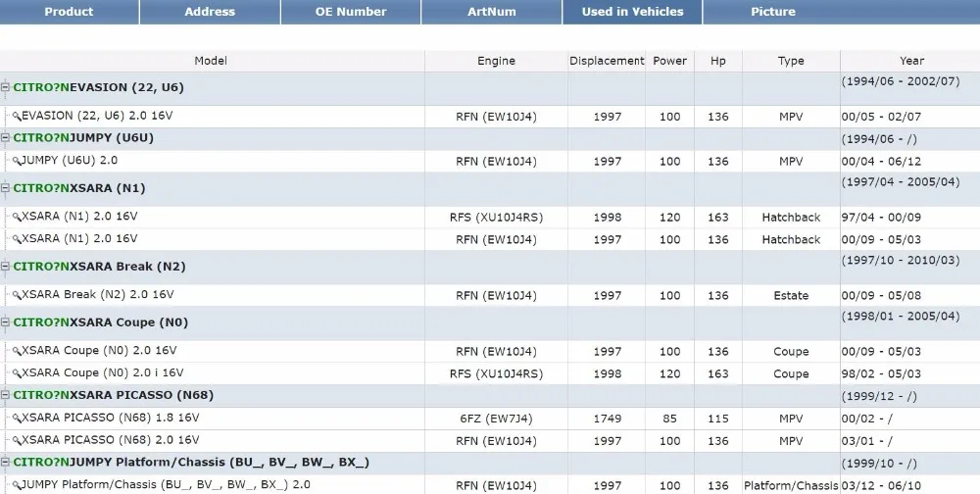The height and width of the screenshot is (494, 980).
Task: Open CITROEN XSARA Coupe (N0) group title
Action: (101, 322)
